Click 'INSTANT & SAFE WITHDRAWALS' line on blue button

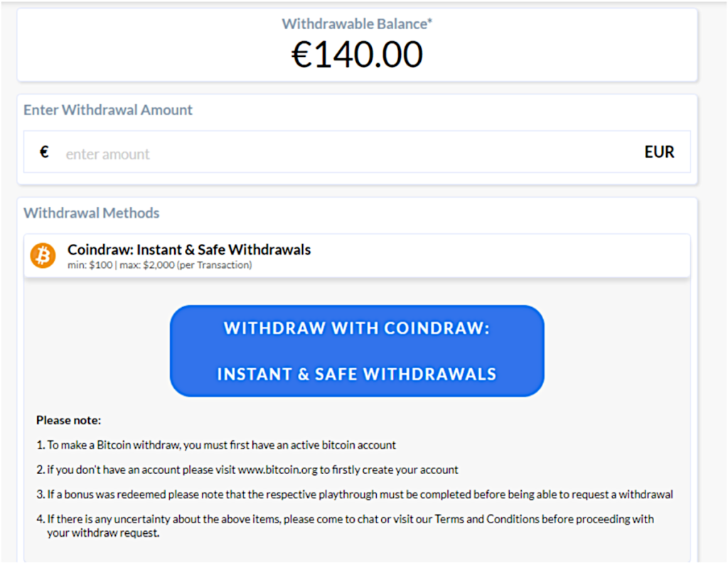click(357, 374)
